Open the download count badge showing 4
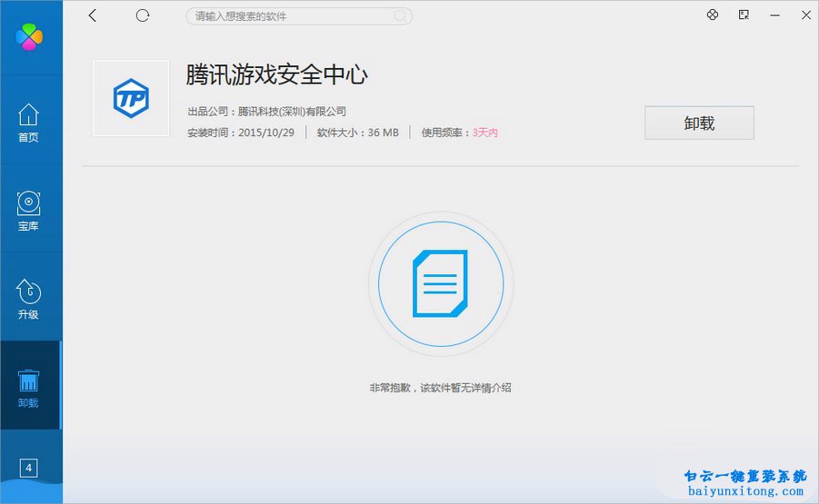The image size is (819, 504). pos(29,468)
